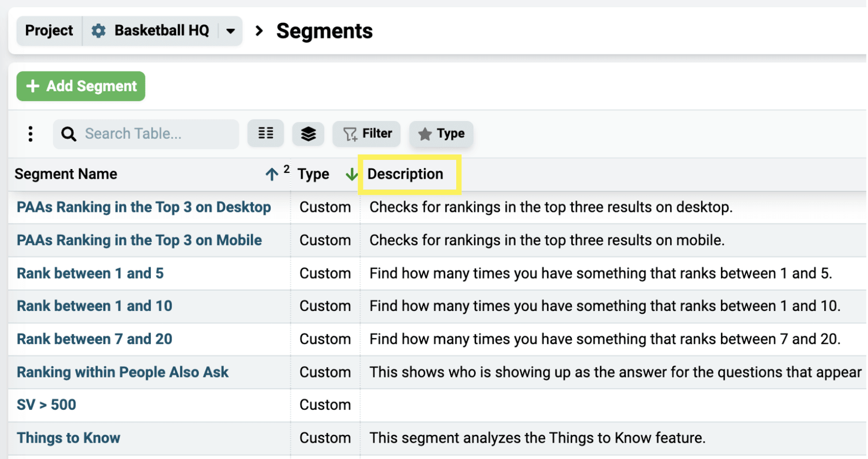The width and height of the screenshot is (868, 459).
Task: Sort by Segment Name column header
Action: click(x=66, y=174)
